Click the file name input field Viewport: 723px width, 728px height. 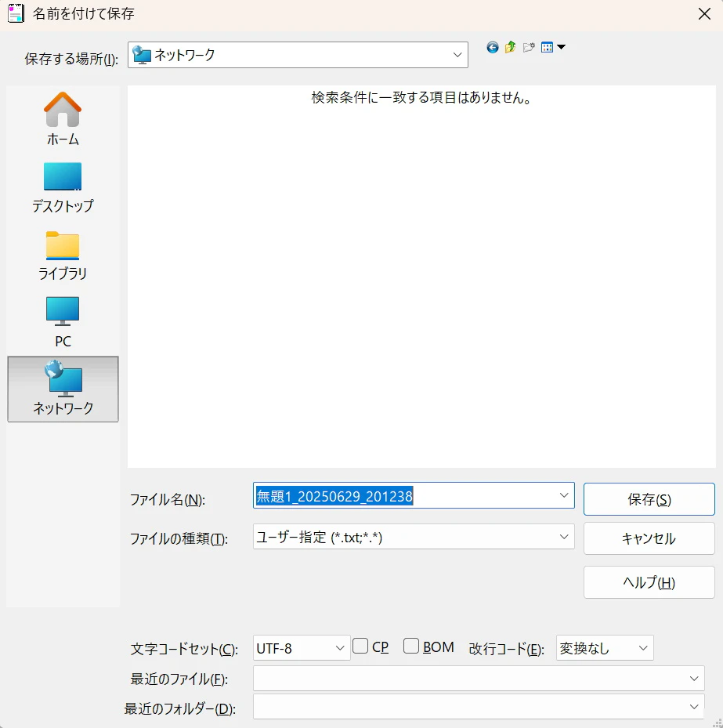click(x=414, y=495)
